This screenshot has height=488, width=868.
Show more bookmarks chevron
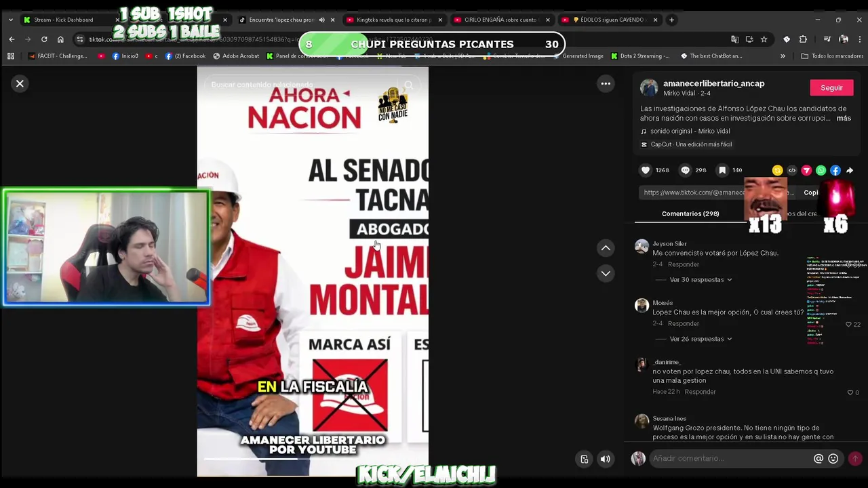coord(783,56)
